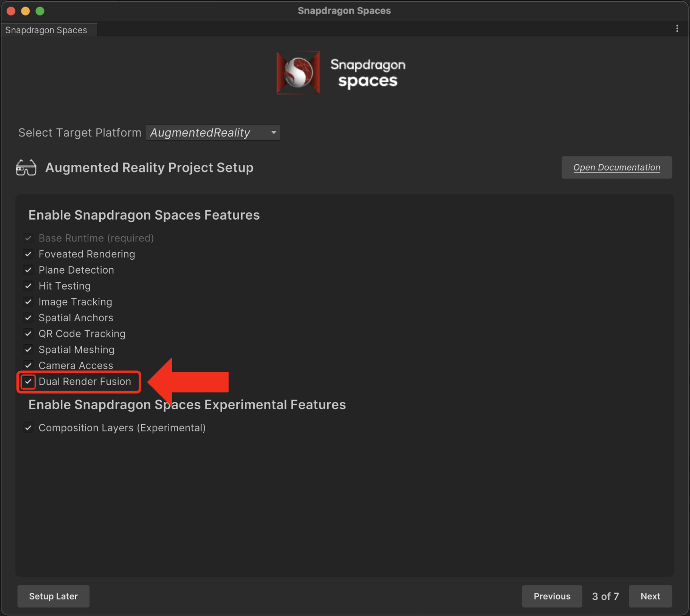Image resolution: width=690 pixels, height=616 pixels.
Task: Click 'Enable Snapdragon Spaces Experimental Features' heading
Action: click(x=187, y=405)
